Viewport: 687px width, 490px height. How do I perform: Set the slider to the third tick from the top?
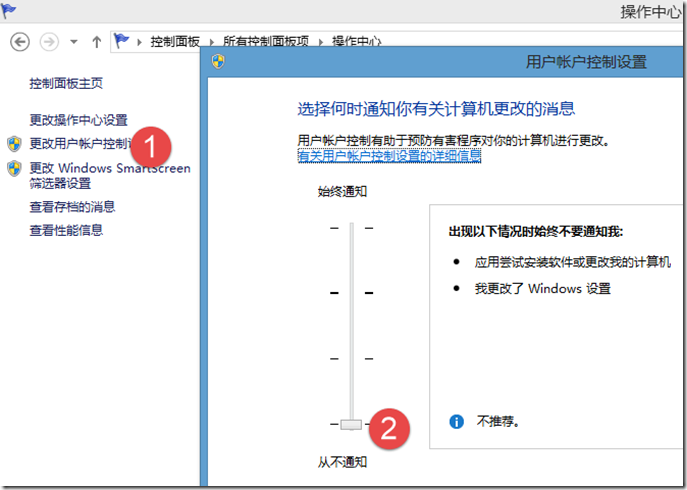pyautogui.click(x=351, y=359)
